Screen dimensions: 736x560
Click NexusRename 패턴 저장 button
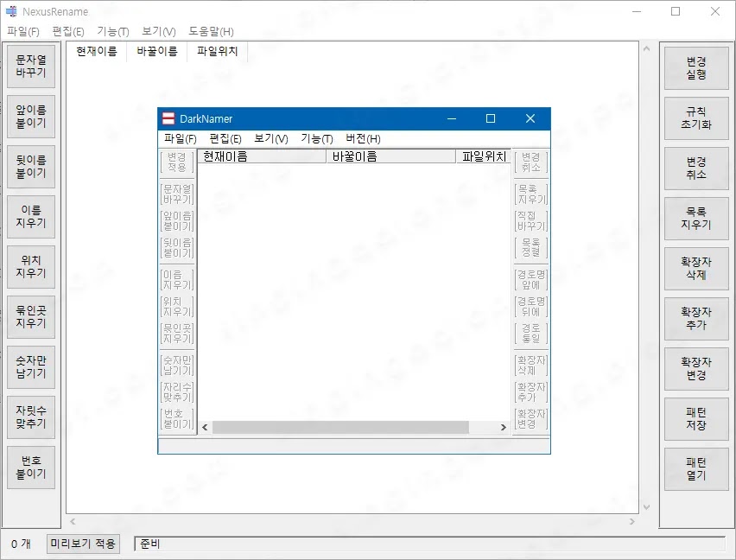click(x=696, y=419)
